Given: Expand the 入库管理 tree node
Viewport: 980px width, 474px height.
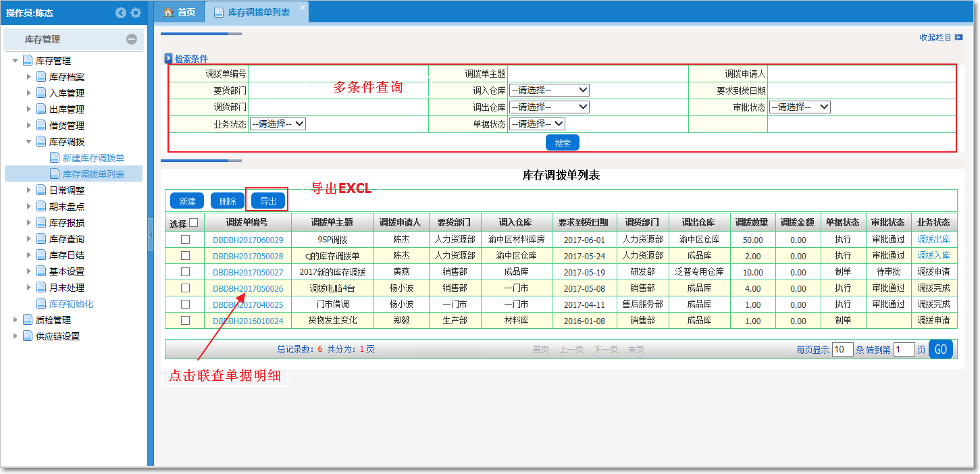Looking at the screenshot, I should click(x=29, y=93).
